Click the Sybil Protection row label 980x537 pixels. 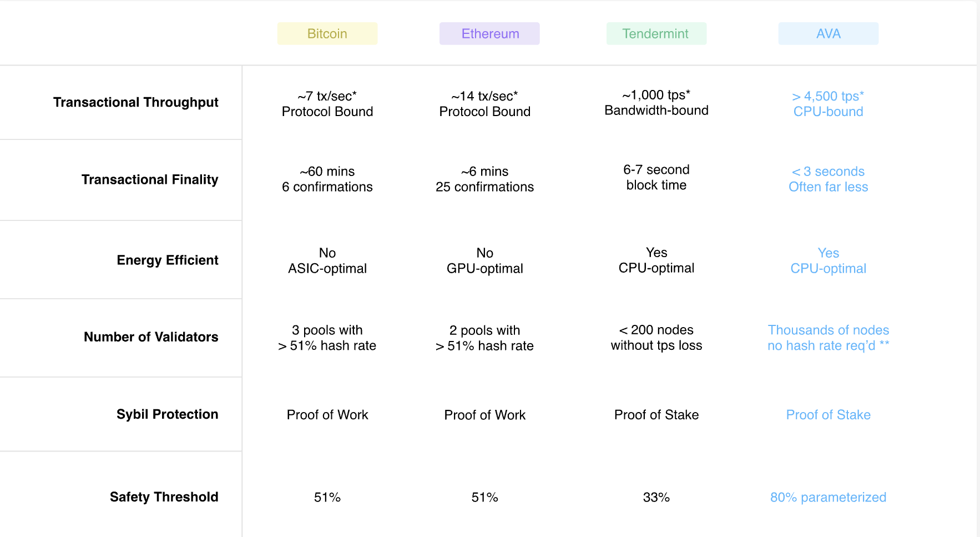(168, 414)
